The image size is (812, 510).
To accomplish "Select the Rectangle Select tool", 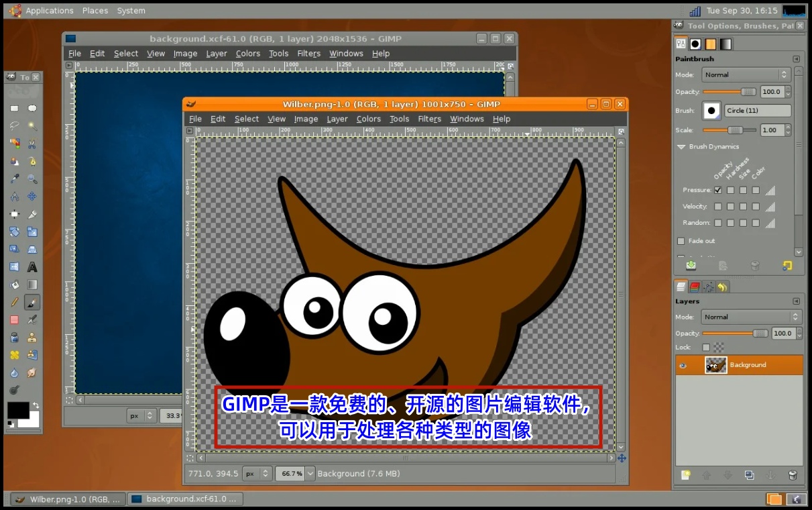I will [x=14, y=108].
